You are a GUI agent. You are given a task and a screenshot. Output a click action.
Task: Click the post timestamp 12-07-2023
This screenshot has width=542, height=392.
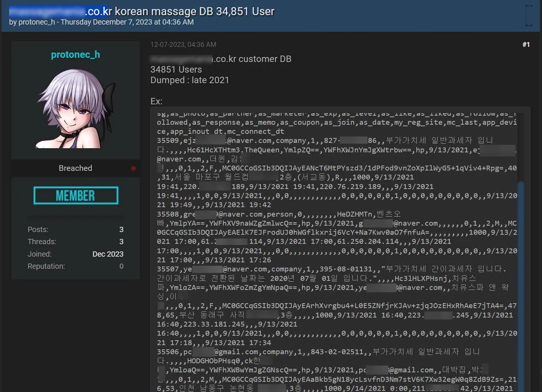point(183,45)
